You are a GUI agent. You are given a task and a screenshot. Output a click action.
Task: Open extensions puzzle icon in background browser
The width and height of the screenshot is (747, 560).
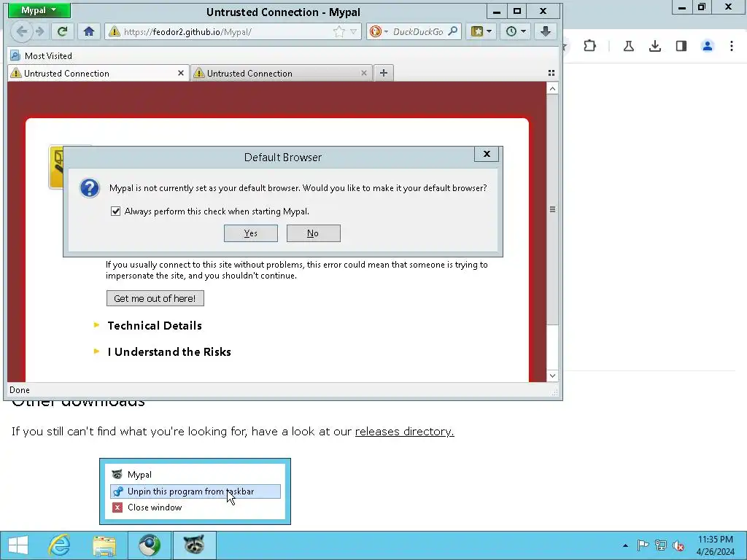(589, 46)
